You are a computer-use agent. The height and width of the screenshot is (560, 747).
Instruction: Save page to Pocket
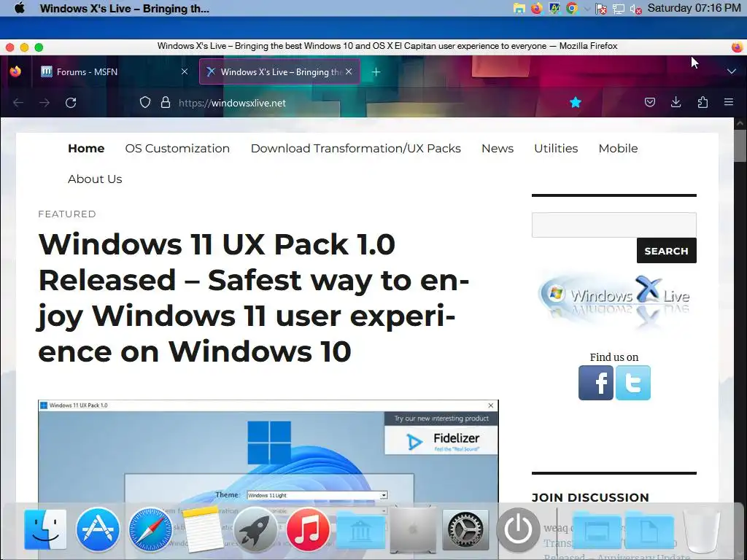coord(650,102)
